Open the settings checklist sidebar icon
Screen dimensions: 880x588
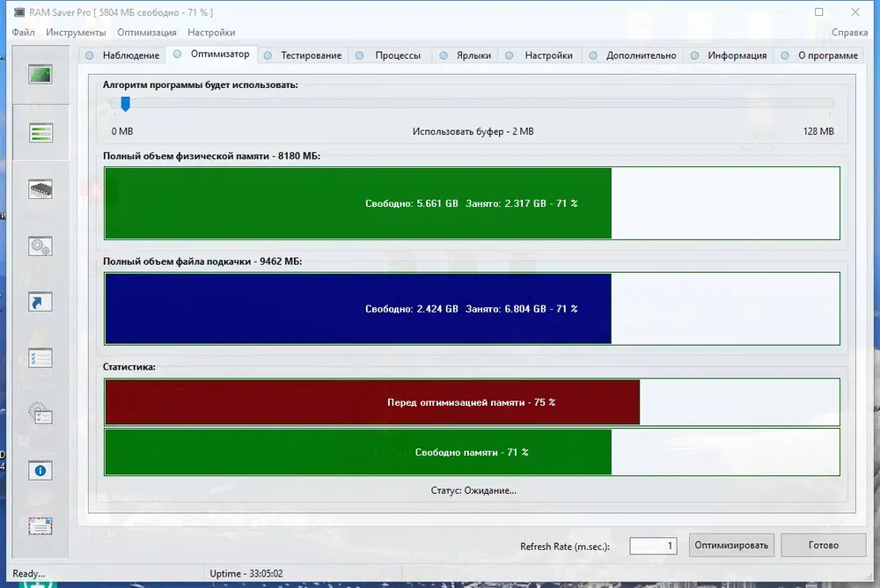pos(40,358)
